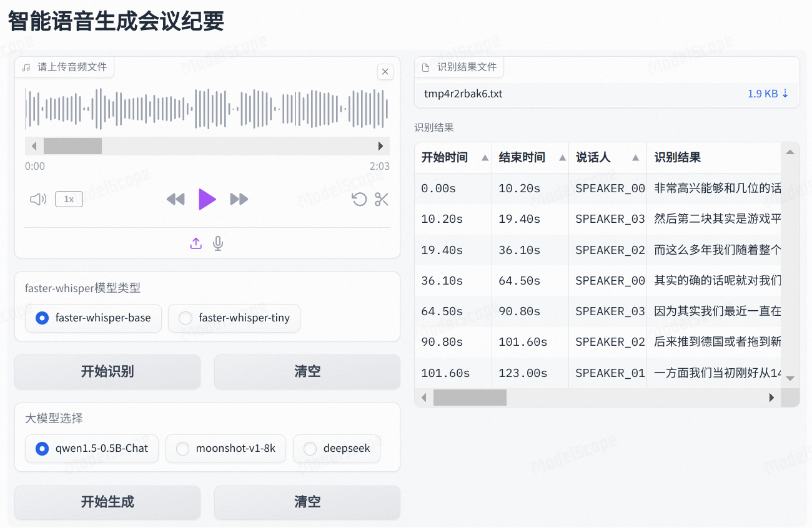Click results table horizontal scrollbar thumb
Image resolution: width=812 pixels, height=528 pixels.
470,398
